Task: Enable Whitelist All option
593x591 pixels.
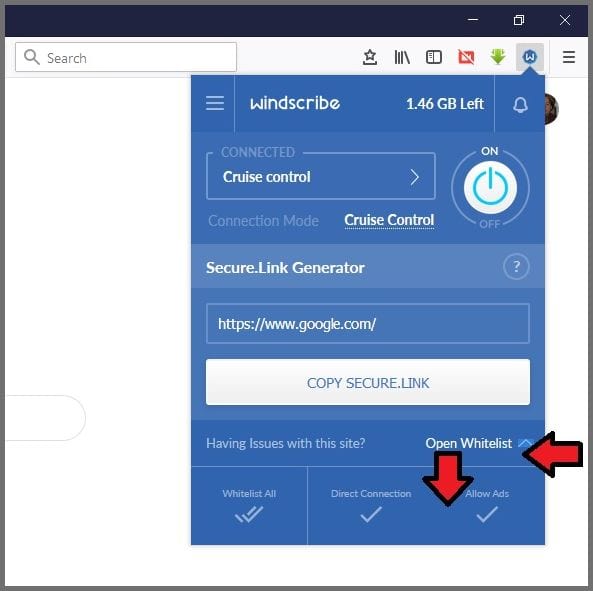Action: pyautogui.click(x=249, y=505)
